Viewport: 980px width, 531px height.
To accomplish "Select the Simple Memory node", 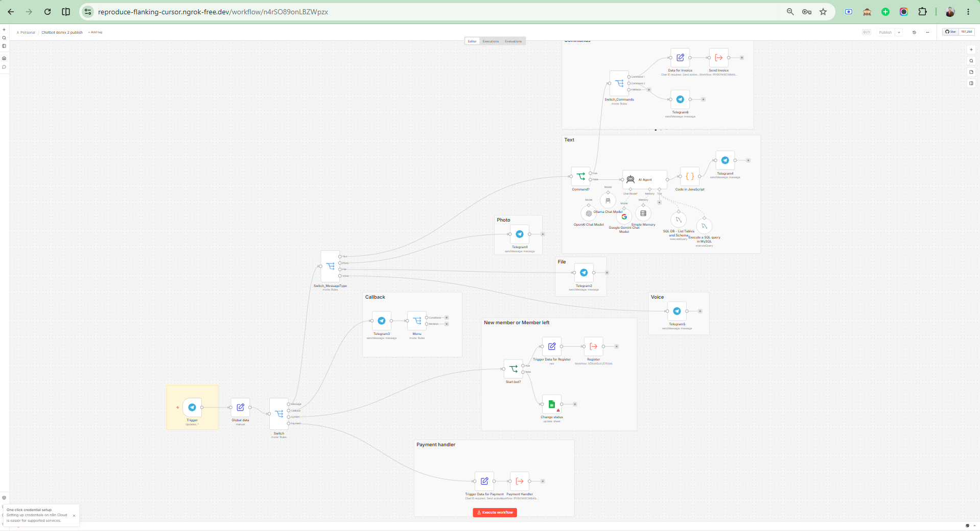I will (643, 213).
